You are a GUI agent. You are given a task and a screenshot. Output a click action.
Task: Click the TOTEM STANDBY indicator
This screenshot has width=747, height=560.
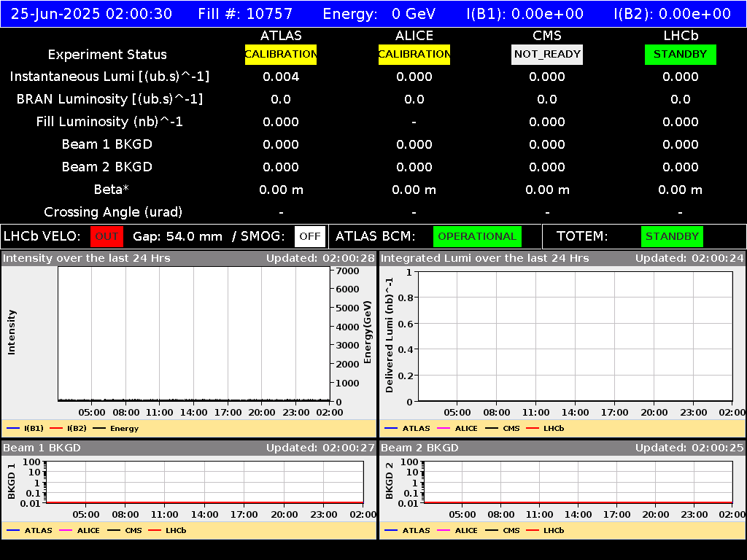tap(672, 237)
